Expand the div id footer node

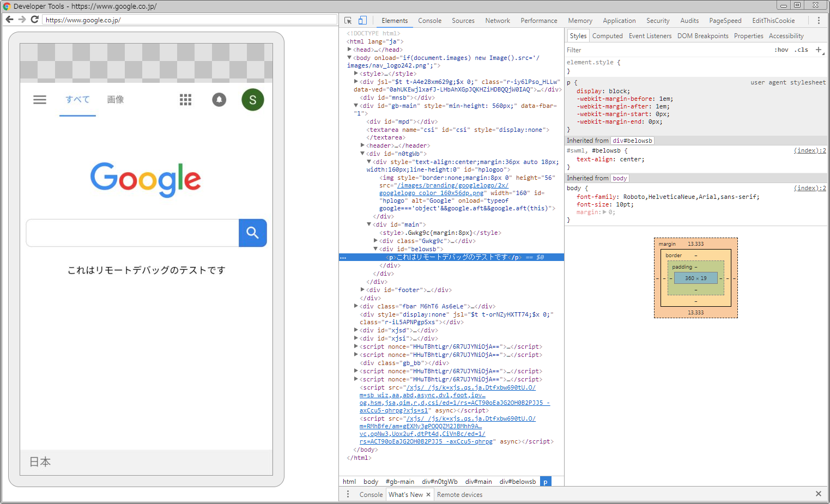coord(363,290)
